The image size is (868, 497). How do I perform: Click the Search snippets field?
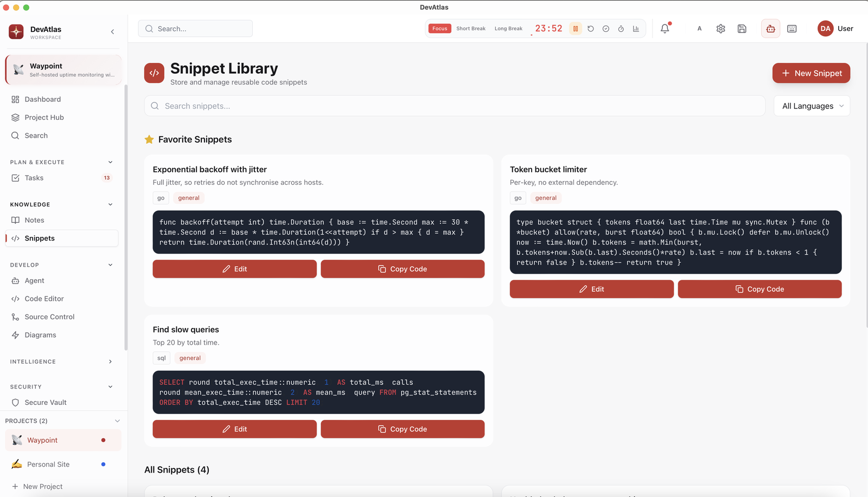[x=455, y=106]
